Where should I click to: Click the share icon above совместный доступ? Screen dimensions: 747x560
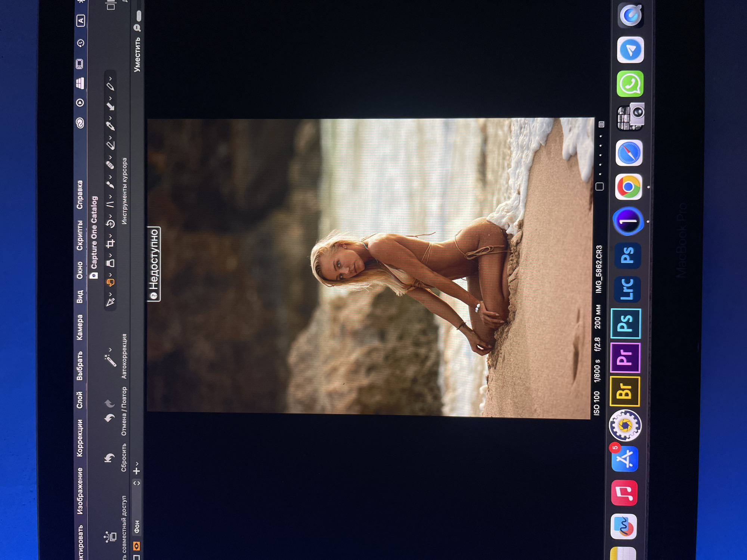click(110, 536)
